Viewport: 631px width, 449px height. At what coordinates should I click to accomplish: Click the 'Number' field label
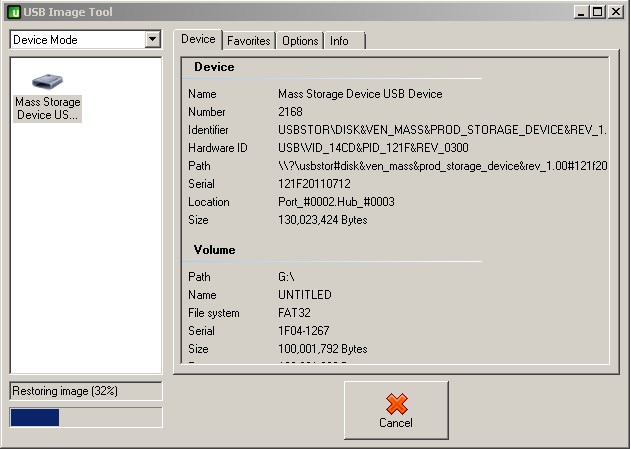[x=207, y=112]
